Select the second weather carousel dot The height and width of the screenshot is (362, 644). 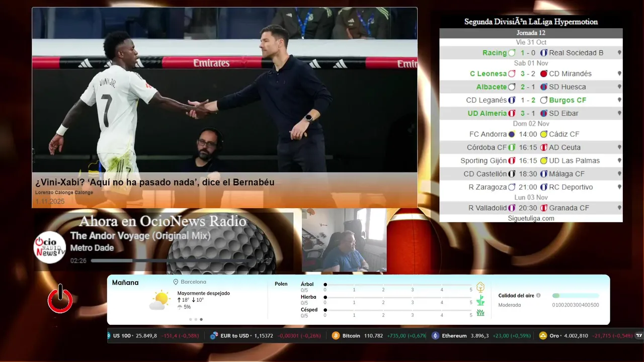[196, 319]
